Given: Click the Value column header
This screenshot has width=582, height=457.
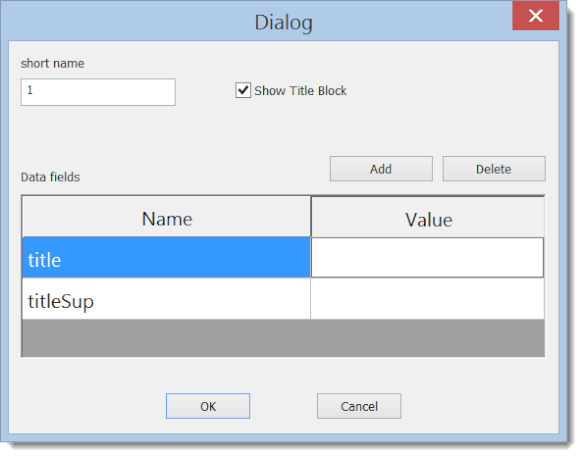Looking at the screenshot, I should click(428, 218).
